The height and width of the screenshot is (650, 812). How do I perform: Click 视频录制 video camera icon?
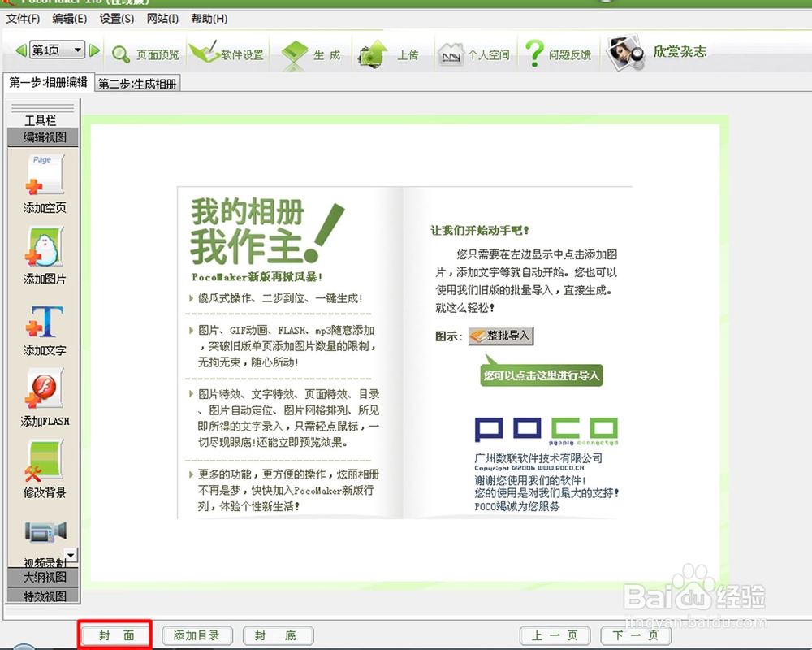point(45,532)
